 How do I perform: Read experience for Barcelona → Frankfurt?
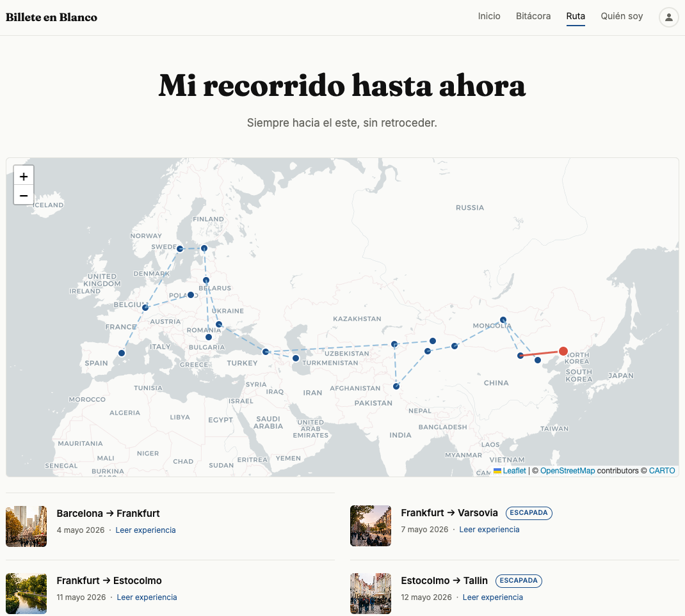pyautogui.click(x=145, y=530)
